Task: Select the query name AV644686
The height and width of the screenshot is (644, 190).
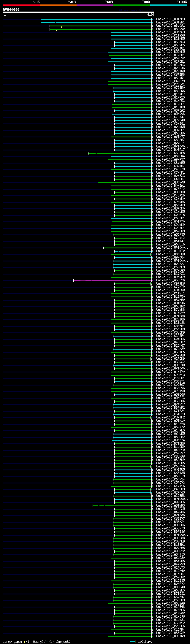Action: 11,9
